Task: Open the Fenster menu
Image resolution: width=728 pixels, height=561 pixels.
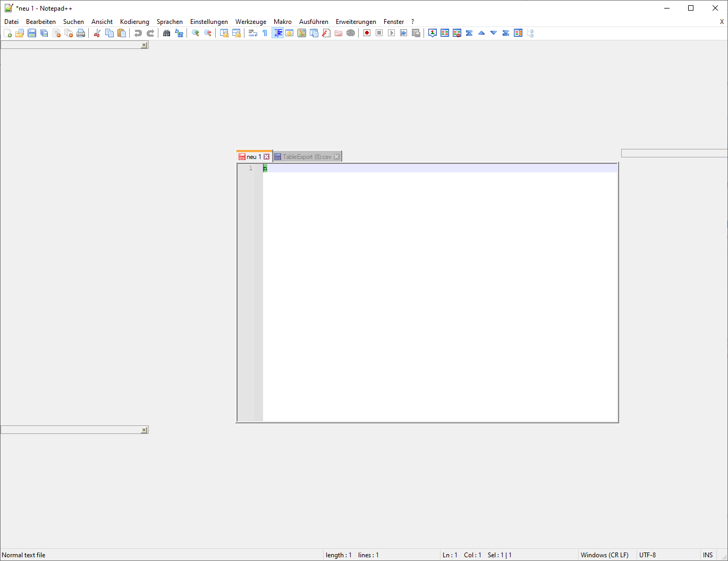Action: 394,22
